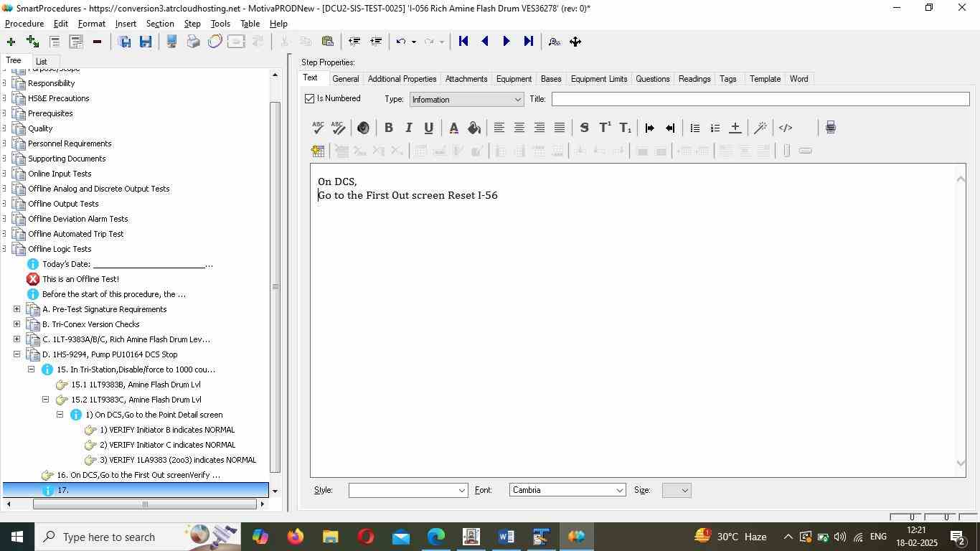The height and width of the screenshot is (551, 980).
Task: Uncheck the Is Numbered checkbox
Action: point(310,99)
